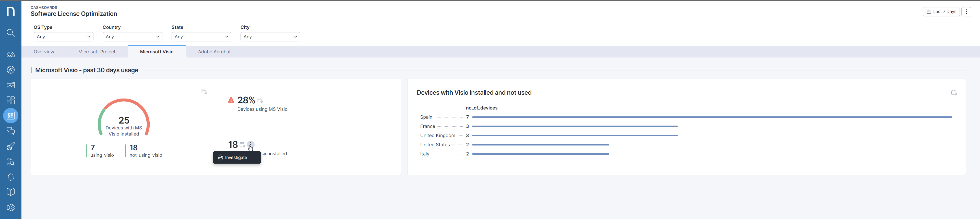Open the compass explore icon in sidebar
980x219 pixels.
coord(11,70)
